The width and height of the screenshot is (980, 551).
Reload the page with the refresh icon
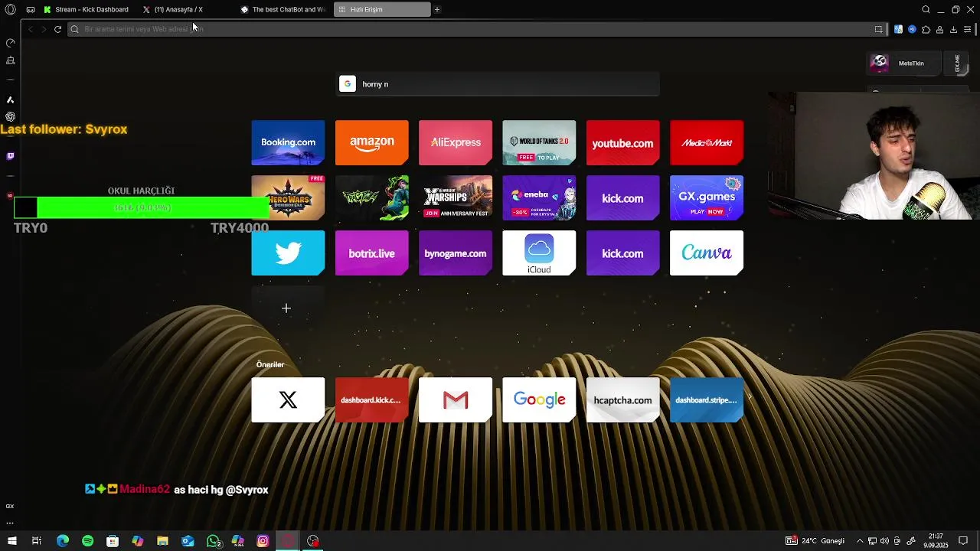pos(57,29)
